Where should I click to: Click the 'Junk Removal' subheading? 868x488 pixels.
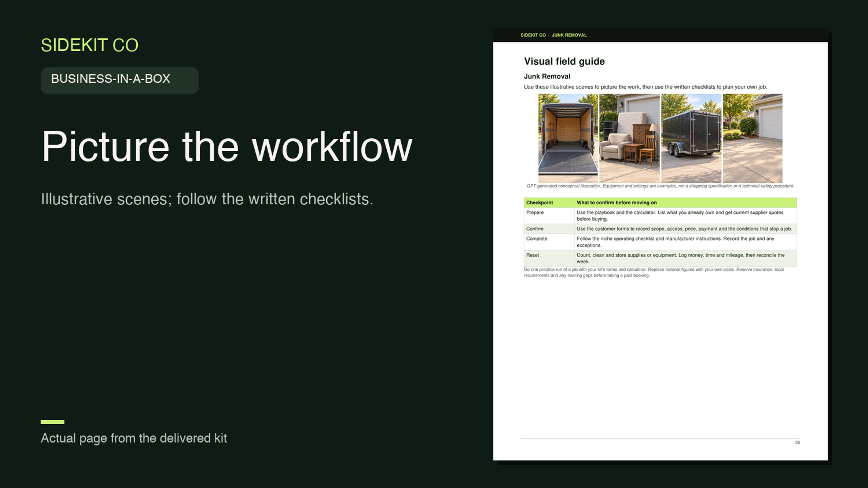coord(547,76)
